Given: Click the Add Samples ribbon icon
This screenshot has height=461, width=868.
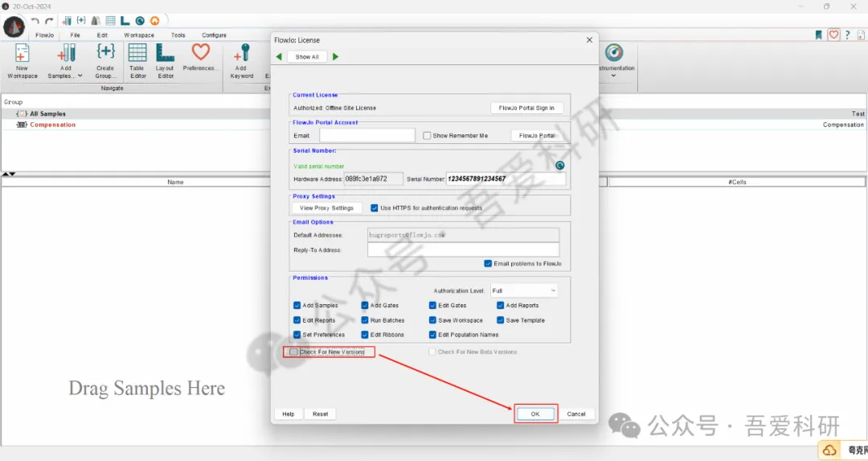Looking at the screenshot, I should [66, 54].
